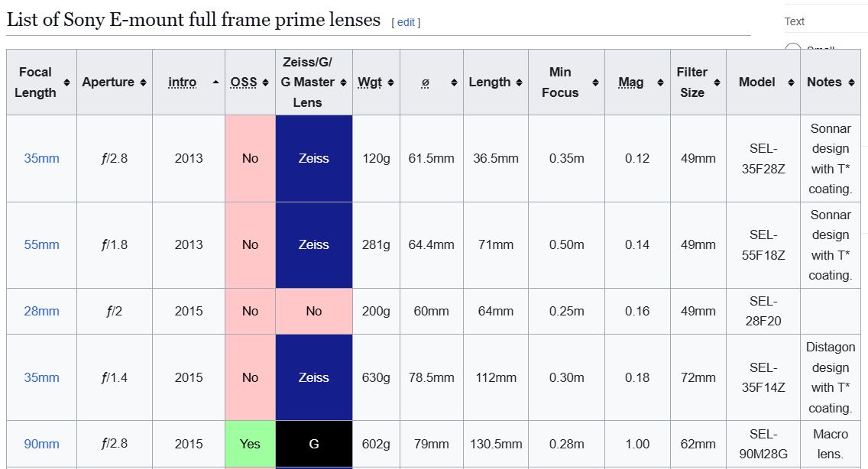Open the 55mm focal length link
This screenshot has height=469, width=868.
click(41, 245)
